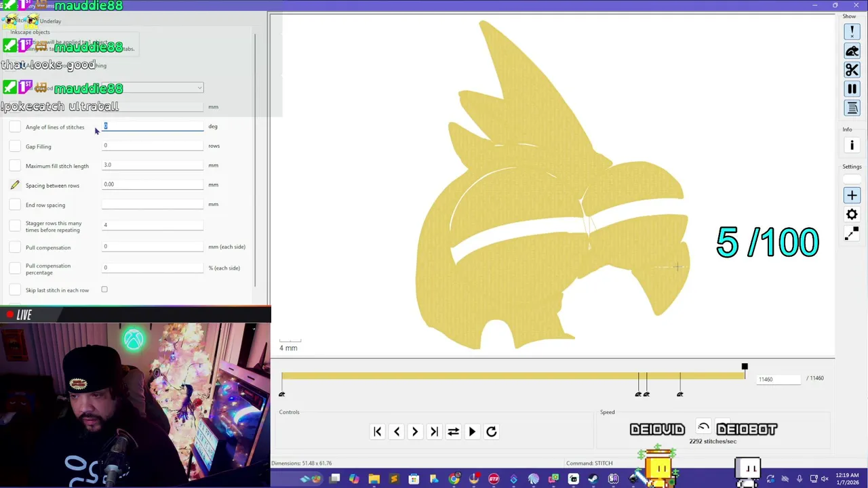Viewport: 868px width, 488px height.
Task: Click Spacing between rows value field
Action: 153,184
